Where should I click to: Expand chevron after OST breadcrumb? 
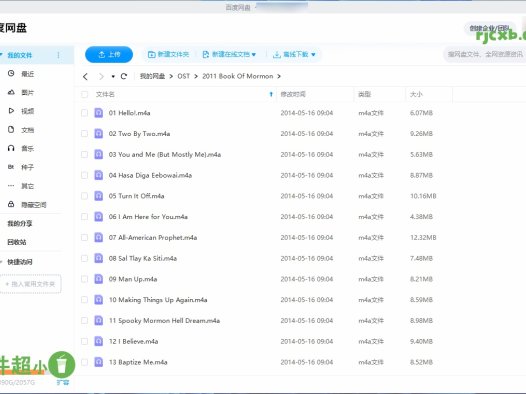click(196, 76)
